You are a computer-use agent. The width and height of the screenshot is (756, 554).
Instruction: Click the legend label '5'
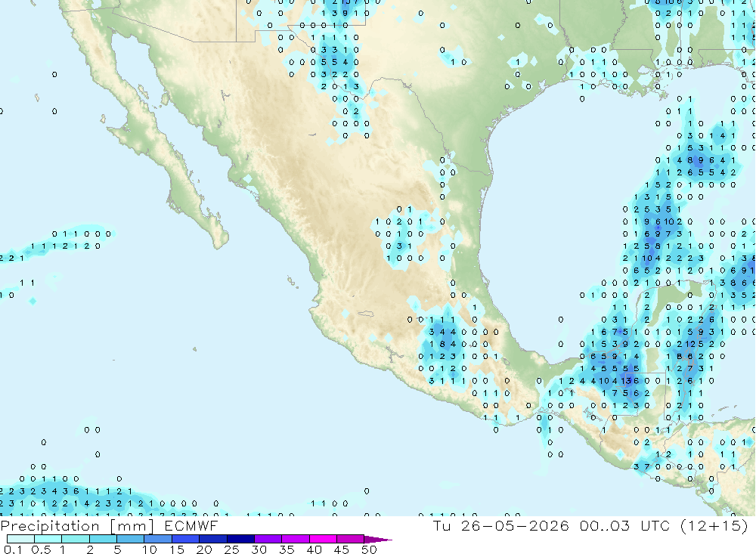tap(117, 549)
